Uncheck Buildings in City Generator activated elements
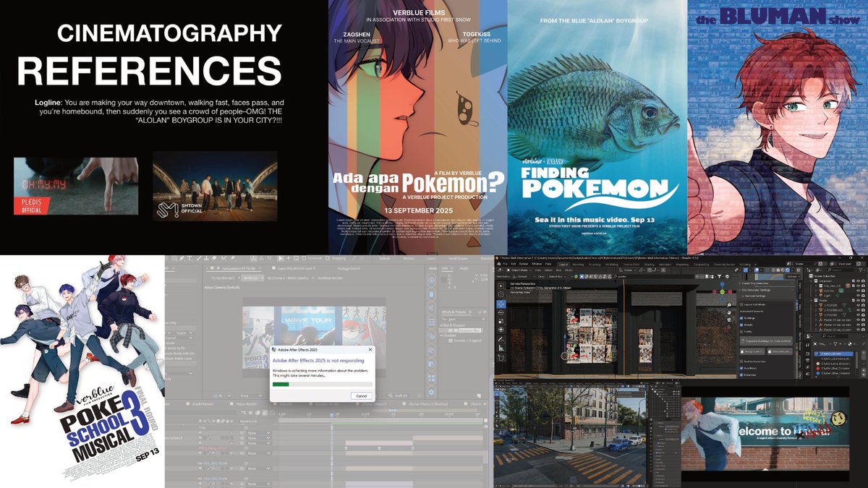The image size is (868, 488). 741,318
